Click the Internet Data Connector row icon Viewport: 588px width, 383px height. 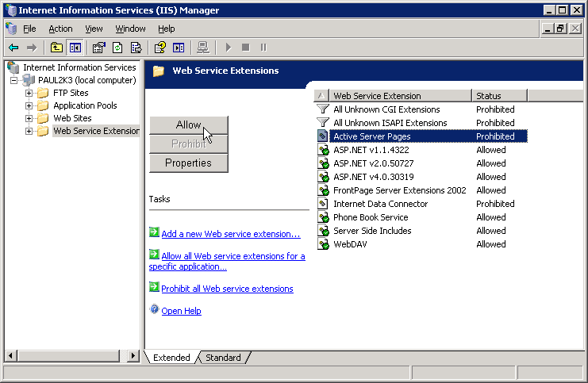[322, 204]
